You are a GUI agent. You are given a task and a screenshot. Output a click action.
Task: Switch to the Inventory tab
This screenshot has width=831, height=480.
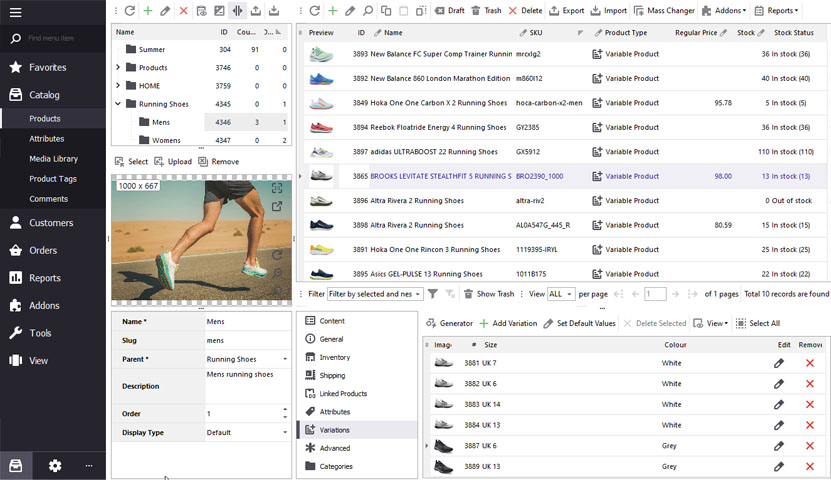(x=334, y=357)
